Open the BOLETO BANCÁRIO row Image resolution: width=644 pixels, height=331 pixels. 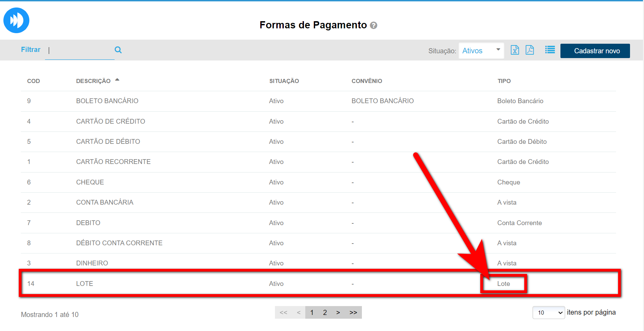click(x=107, y=101)
